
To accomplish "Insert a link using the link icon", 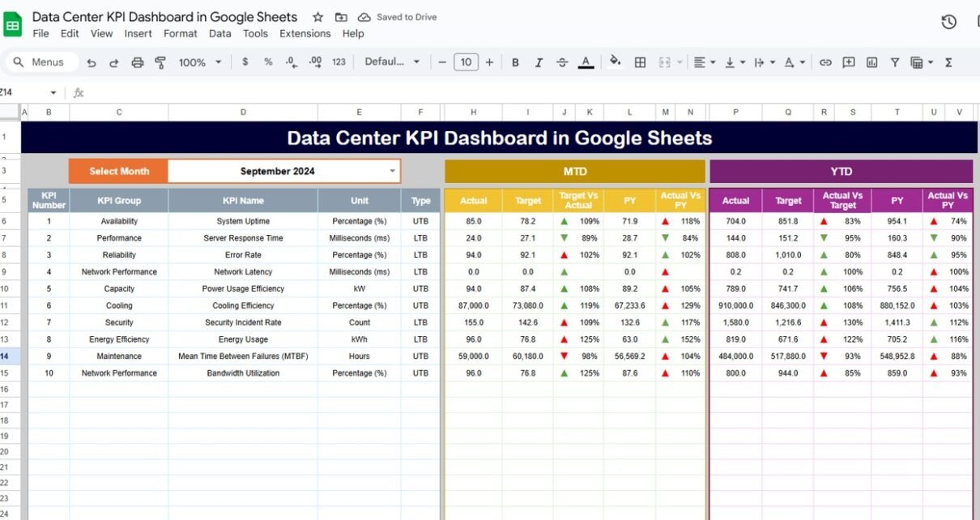I will pyautogui.click(x=825, y=62).
